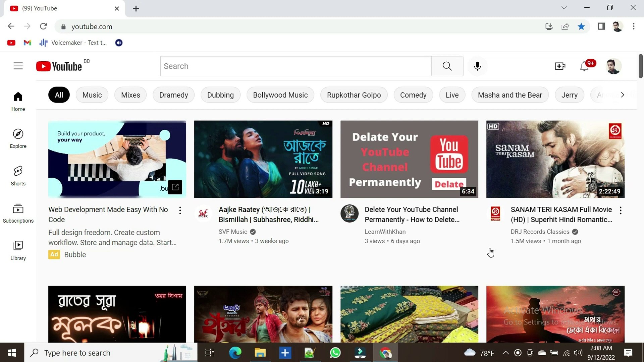Click inside the YouTube search field

pyautogui.click(x=295, y=66)
